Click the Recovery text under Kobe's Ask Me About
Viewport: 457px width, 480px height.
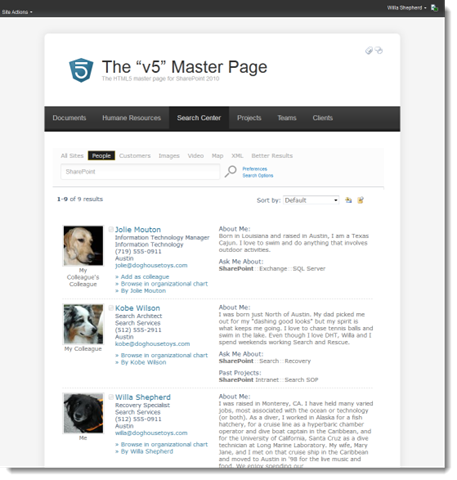click(297, 361)
